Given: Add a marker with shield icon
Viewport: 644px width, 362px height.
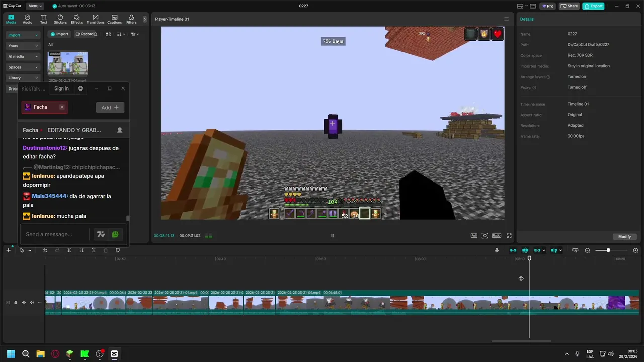Looking at the screenshot, I should coord(118,250).
